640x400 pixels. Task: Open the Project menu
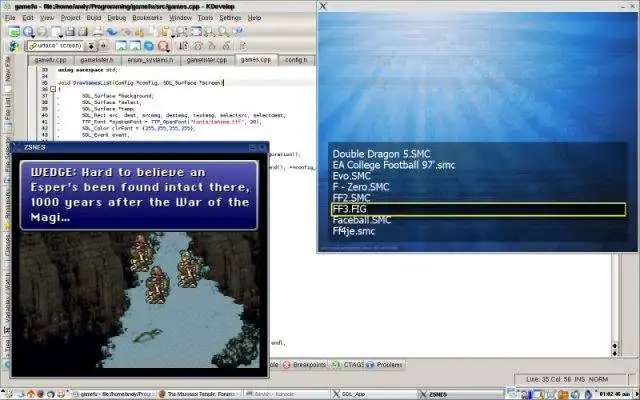click(x=71, y=18)
